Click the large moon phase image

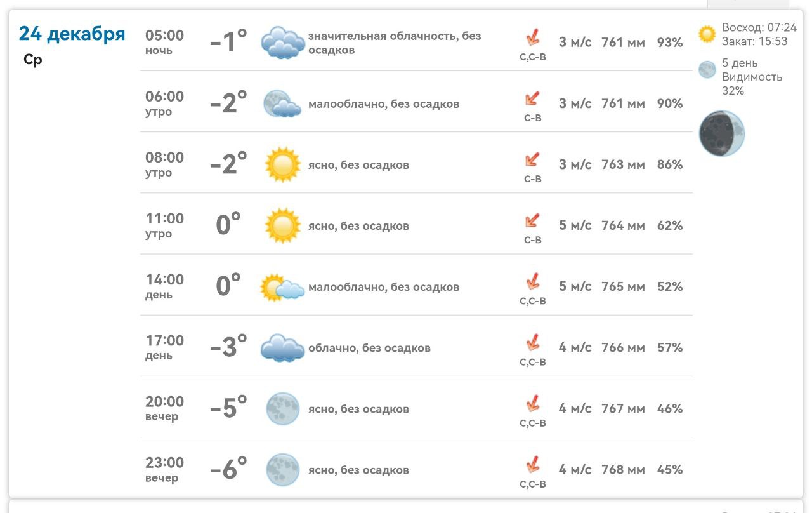(x=722, y=133)
